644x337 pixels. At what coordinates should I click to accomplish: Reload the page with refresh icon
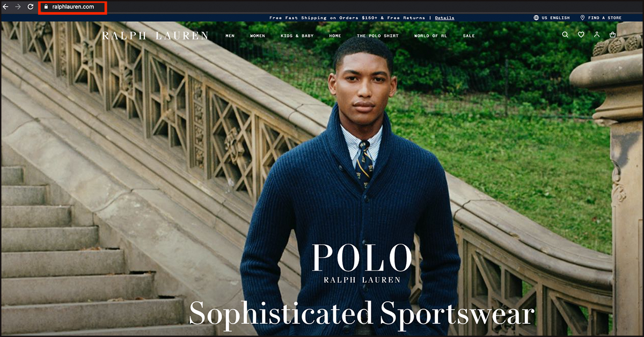(31, 6)
